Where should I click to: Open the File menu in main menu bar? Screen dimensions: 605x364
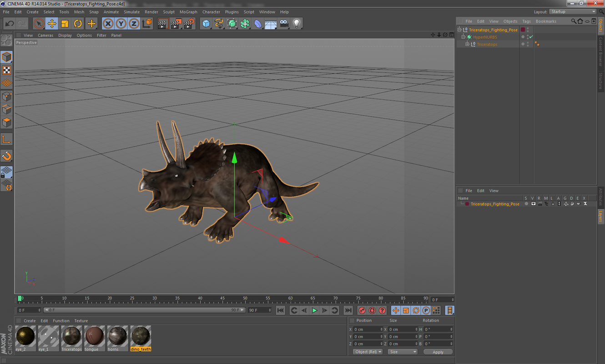pyautogui.click(x=6, y=12)
